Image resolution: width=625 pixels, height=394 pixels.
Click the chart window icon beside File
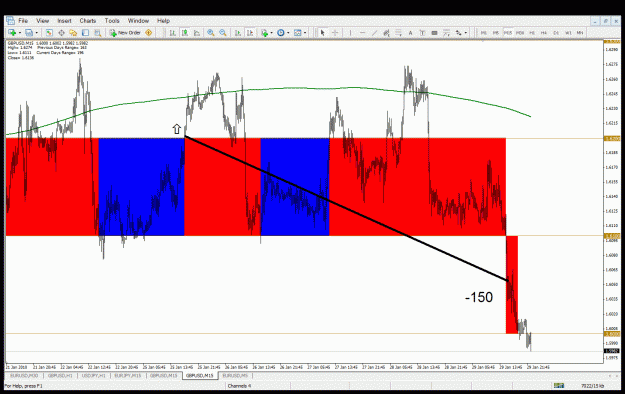tap(10, 20)
